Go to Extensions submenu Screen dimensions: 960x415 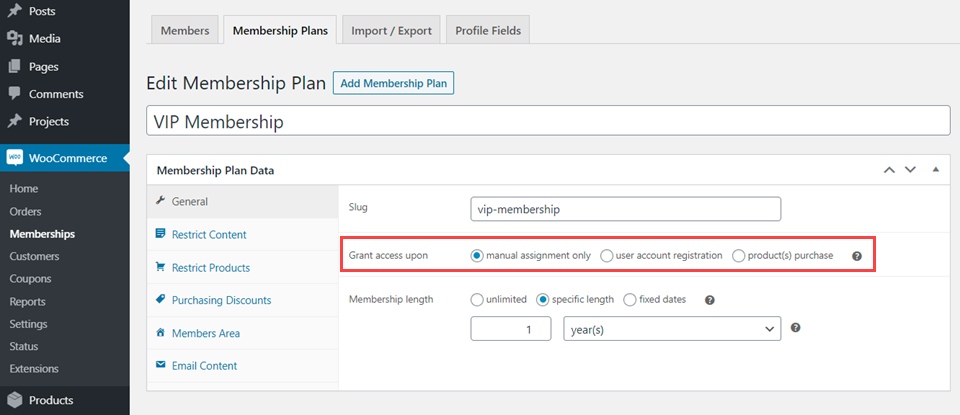point(34,368)
